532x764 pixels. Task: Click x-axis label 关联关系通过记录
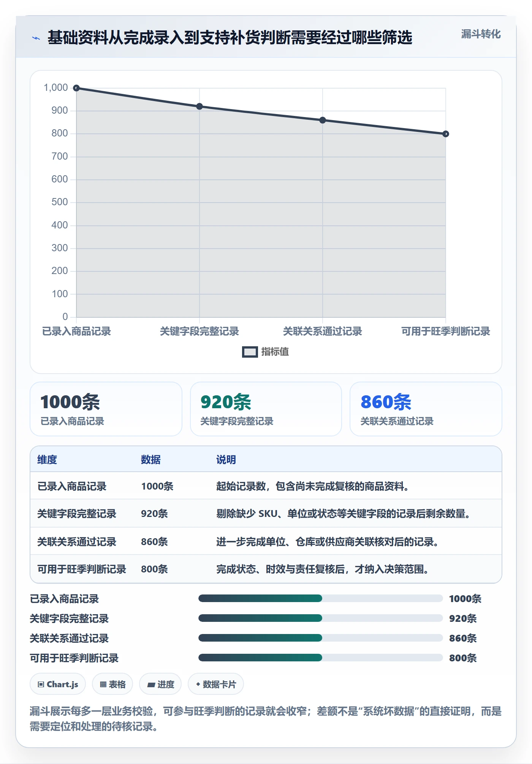[323, 331]
